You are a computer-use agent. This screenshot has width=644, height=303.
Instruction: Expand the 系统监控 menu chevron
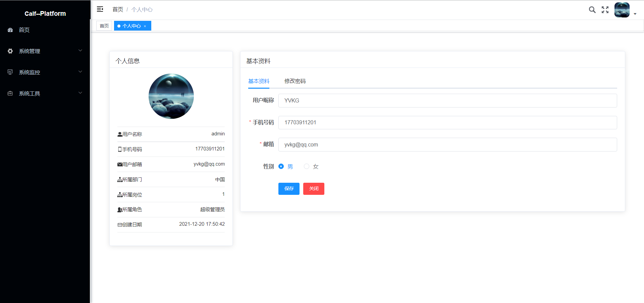(x=80, y=72)
